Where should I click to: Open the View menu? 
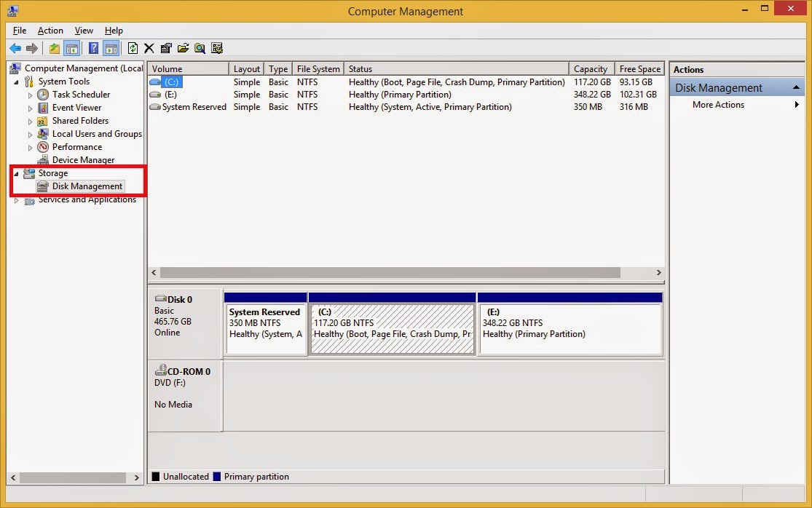[84, 31]
